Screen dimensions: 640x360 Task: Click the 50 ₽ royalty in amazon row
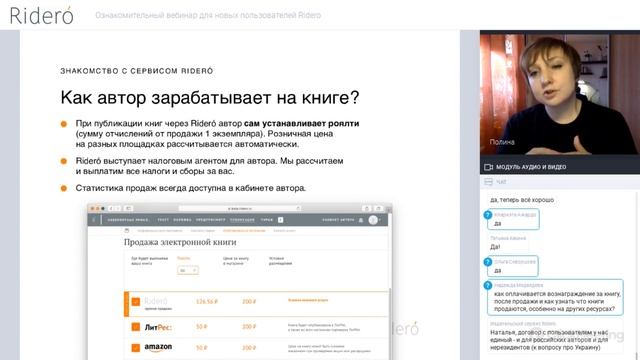[x=202, y=348]
